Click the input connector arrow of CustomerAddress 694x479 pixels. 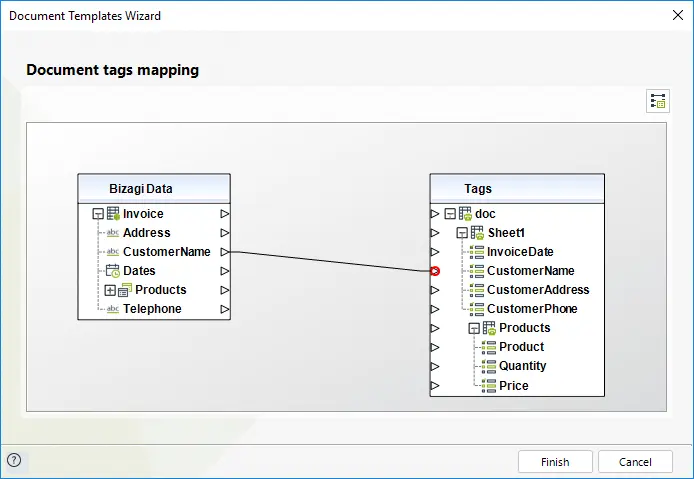click(435, 290)
